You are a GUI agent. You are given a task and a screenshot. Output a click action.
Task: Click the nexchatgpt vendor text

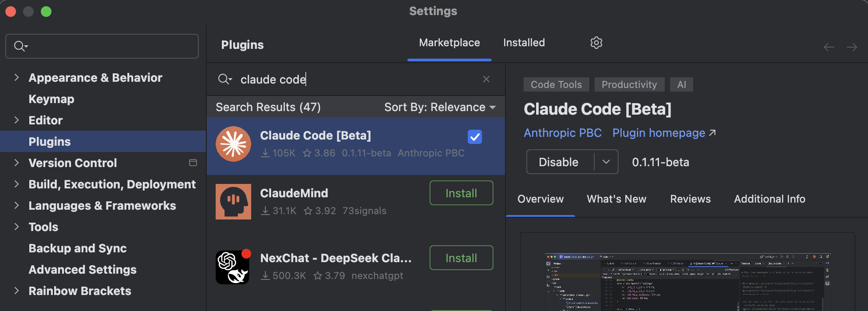(x=377, y=275)
